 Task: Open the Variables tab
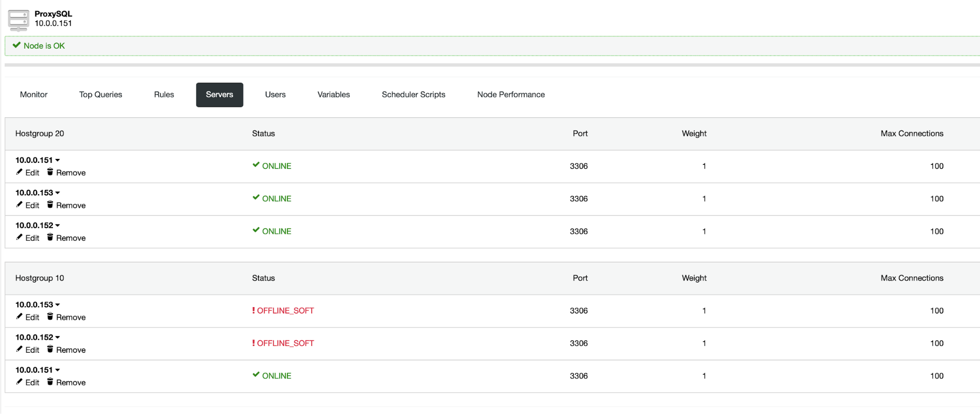click(x=333, y=95)
